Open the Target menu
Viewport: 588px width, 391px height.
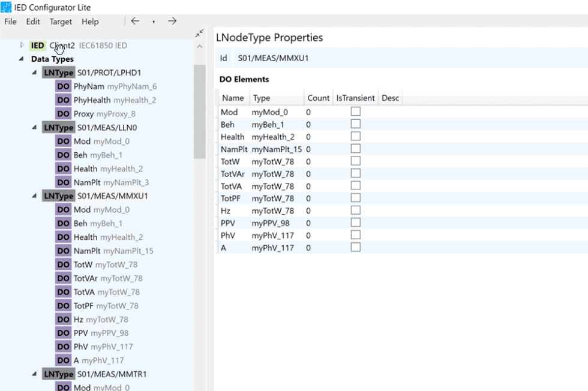[61, 22]
